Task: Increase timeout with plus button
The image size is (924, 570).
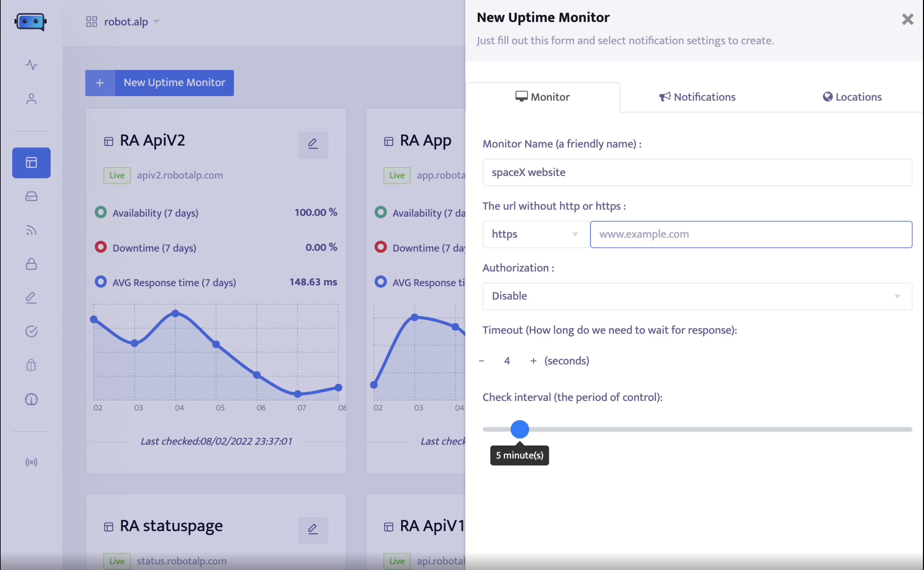Action: click(x=533, y=361)
